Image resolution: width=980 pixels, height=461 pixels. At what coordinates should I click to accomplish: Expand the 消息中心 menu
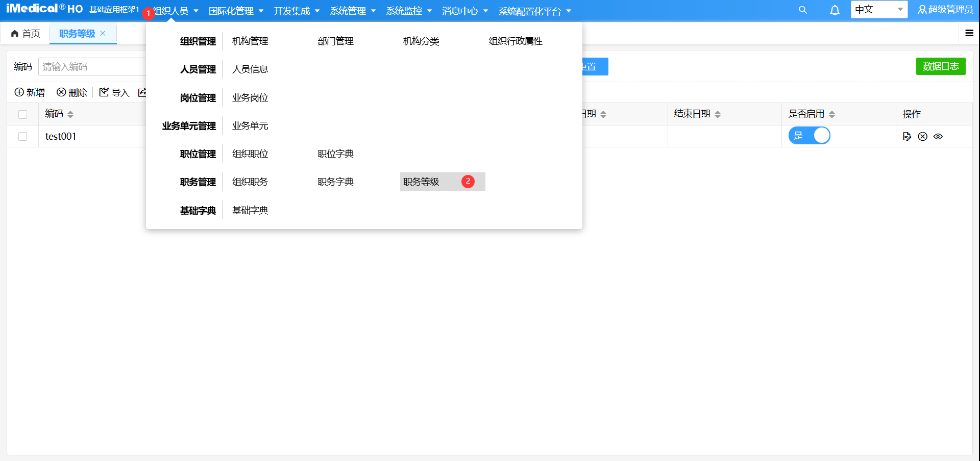pyautogui.click(x=465, y=11)
